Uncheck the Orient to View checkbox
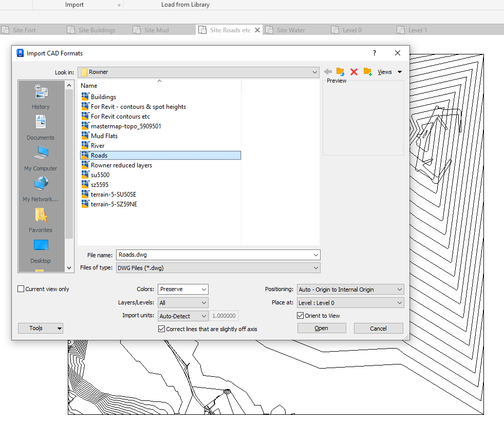 (301, 316)
